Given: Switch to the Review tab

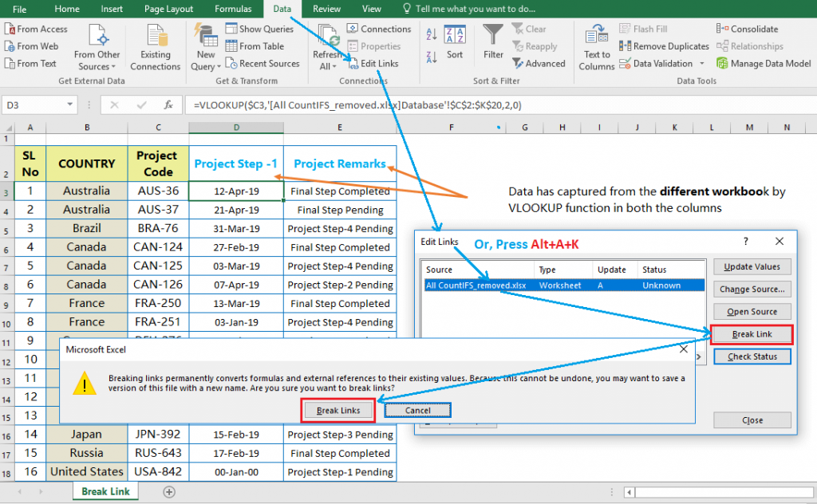Looking at the screenshot, I should 326,9.
